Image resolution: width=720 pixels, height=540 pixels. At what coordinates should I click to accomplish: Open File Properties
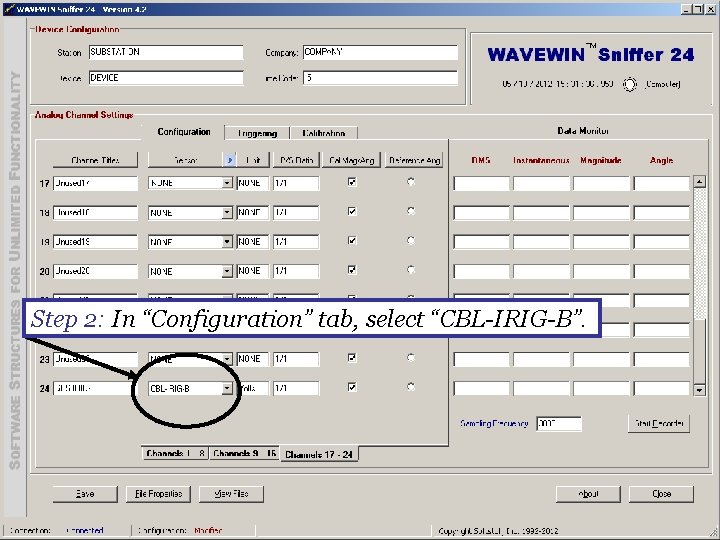pos(158,494)
